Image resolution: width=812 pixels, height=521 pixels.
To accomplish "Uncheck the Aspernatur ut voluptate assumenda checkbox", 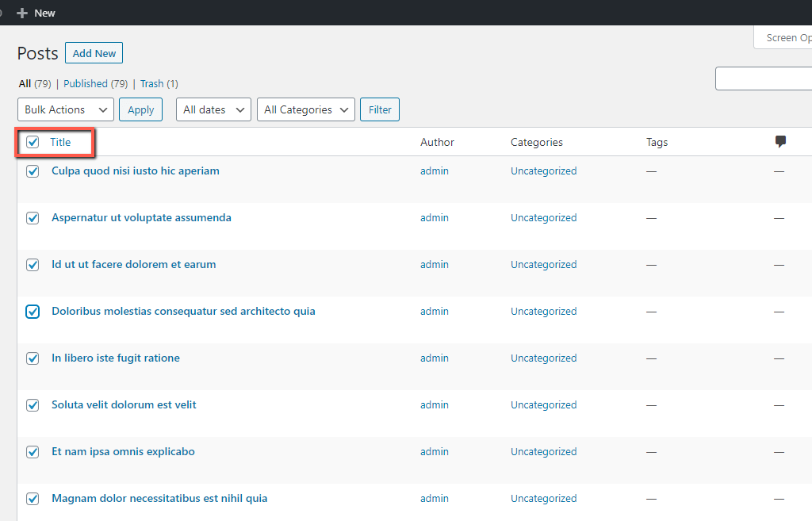I will (33, 218).
